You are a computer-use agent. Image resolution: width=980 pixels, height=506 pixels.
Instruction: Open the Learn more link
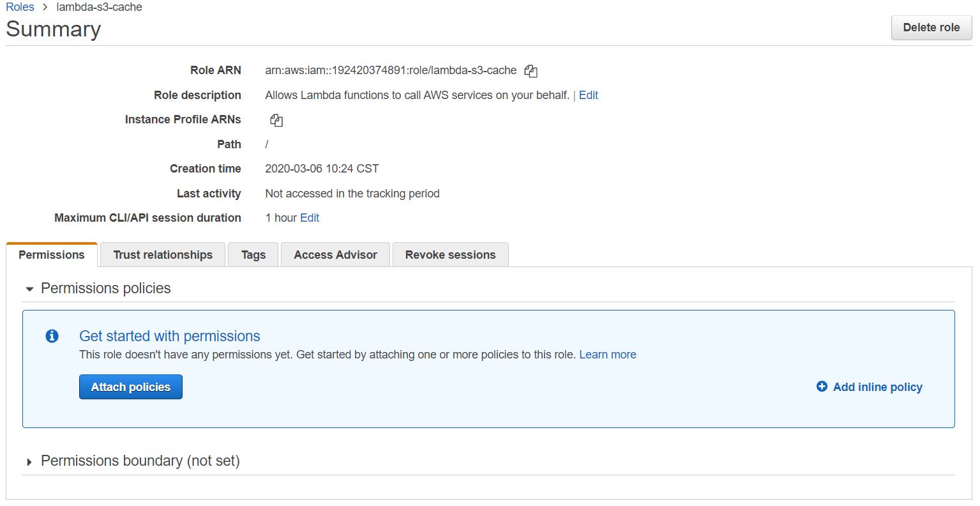pos(607,355)
